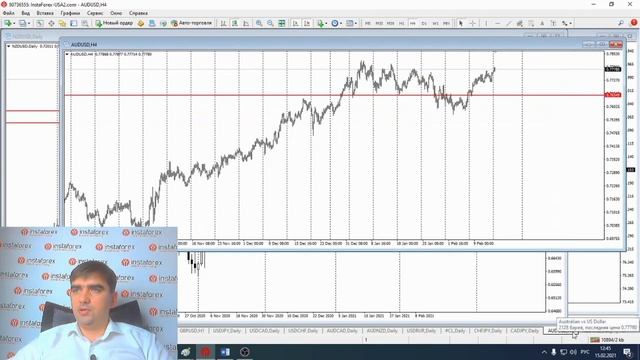This screenshot has width=640, height=360.
Task: Open the Сервис menu
Action: click(x=95, y=13)
